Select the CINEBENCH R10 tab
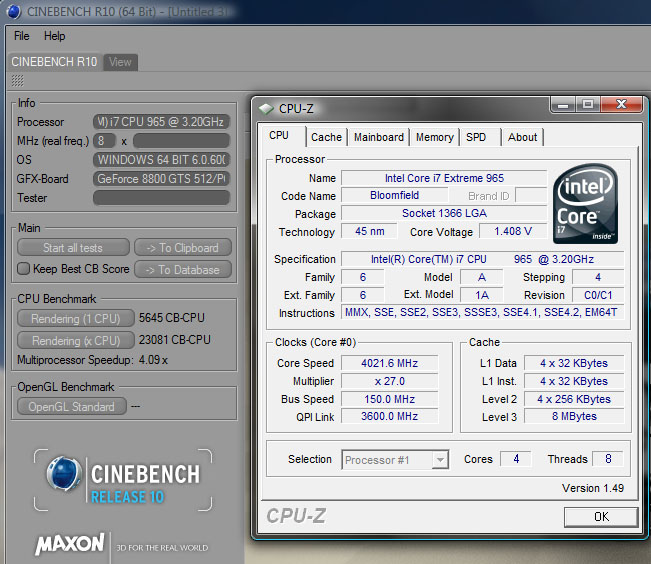The width and height of the screenshot is (651, 564). [54, 62]
